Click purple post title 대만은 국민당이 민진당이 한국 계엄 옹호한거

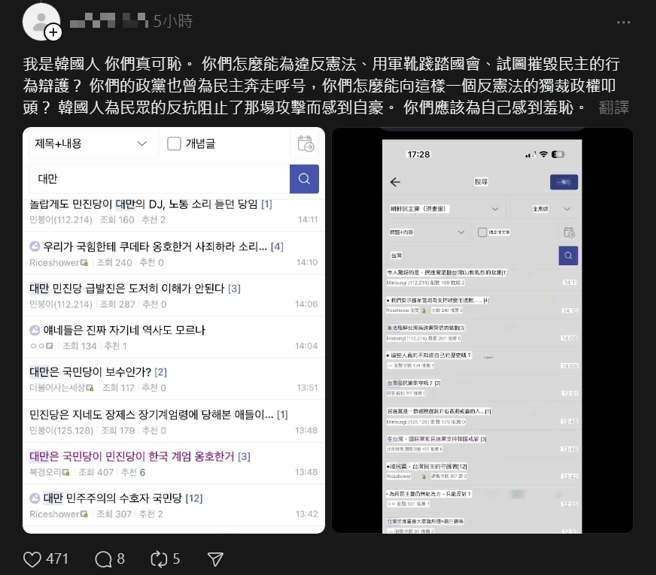pyautogui.click(x=132, y=456)
